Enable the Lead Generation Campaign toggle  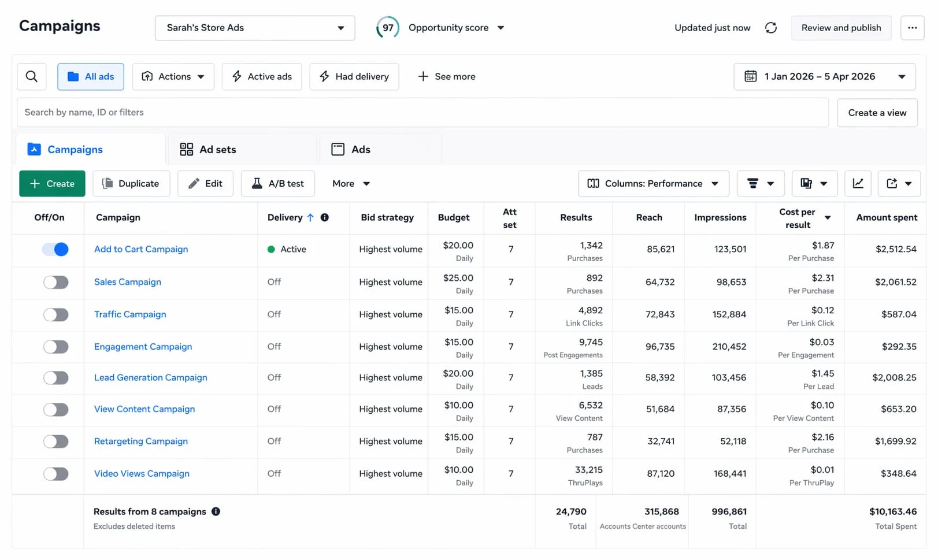pos(55,377)
